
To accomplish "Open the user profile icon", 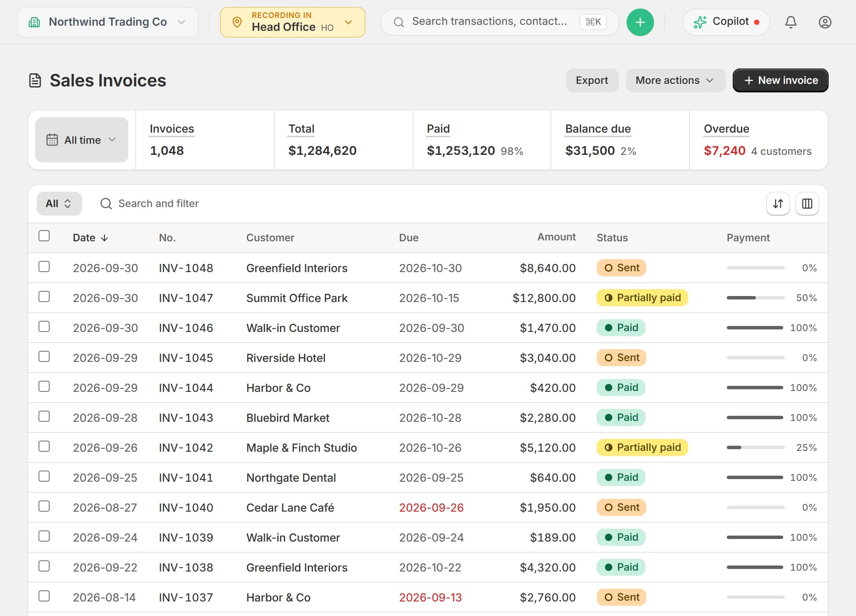I will pyautogui.click(x=825, y=22).
